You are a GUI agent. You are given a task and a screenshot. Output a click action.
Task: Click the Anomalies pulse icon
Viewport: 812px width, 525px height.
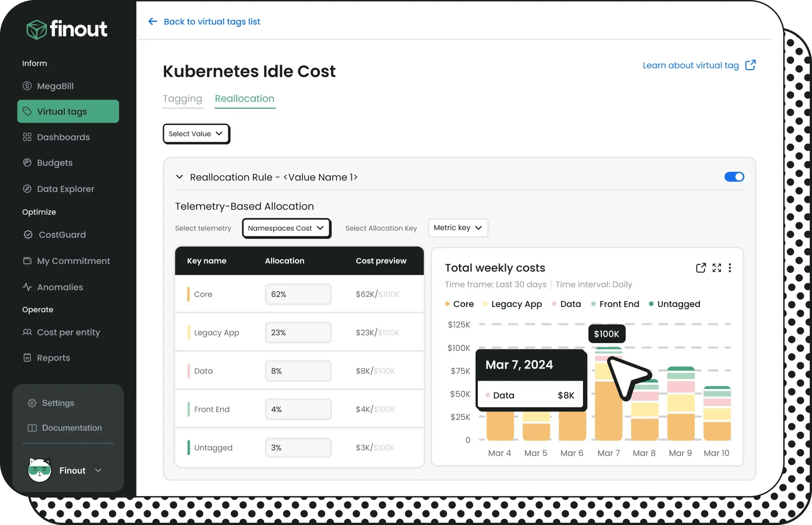tap(27, 287)
